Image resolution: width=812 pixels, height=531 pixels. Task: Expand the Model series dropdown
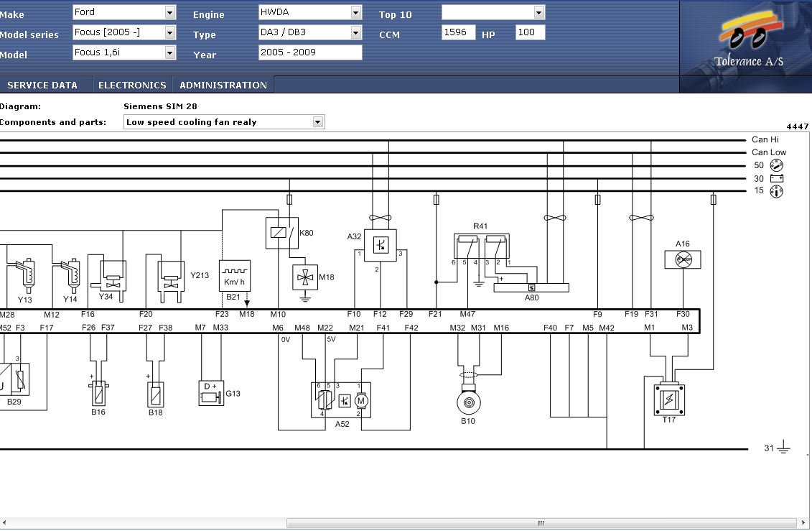(x=124, y=32)
